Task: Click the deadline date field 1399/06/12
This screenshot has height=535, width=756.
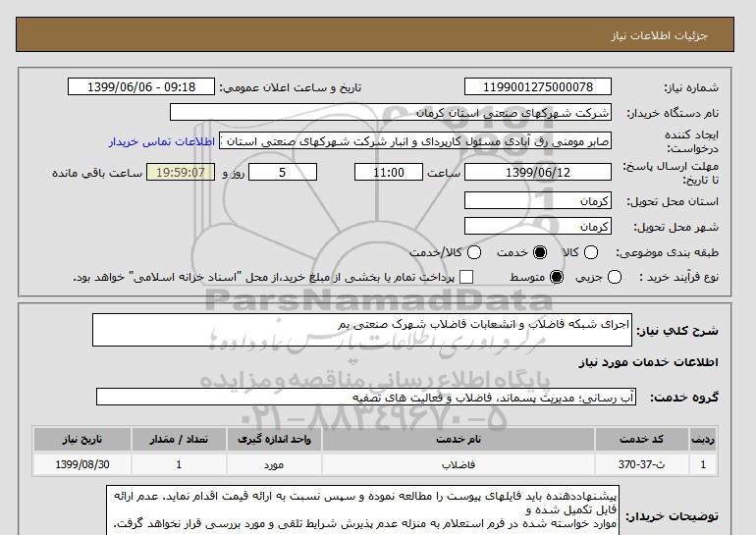Action: pos(538,172)
